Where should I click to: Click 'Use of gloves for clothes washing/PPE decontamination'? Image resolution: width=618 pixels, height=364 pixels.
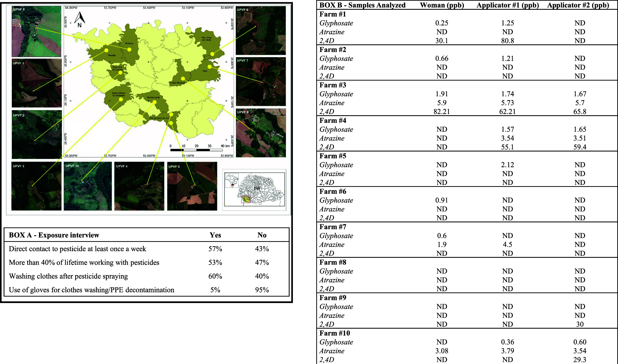pos(92,290)
